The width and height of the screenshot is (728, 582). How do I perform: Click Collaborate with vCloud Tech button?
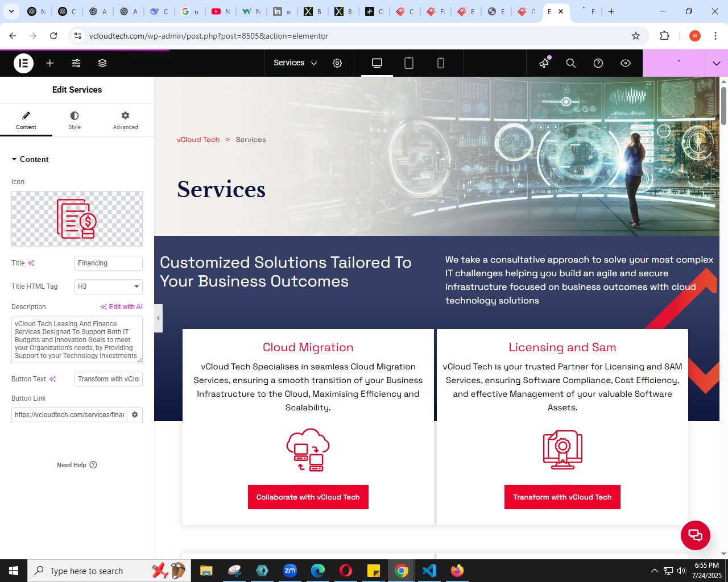pyautogui.click(x=308, y=497)
